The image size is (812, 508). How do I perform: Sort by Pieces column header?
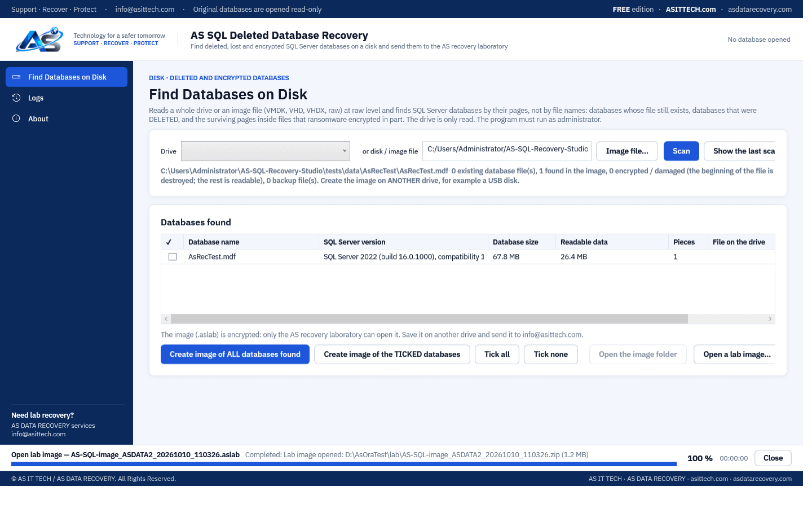pyautogui.click(x=689, y=242)
